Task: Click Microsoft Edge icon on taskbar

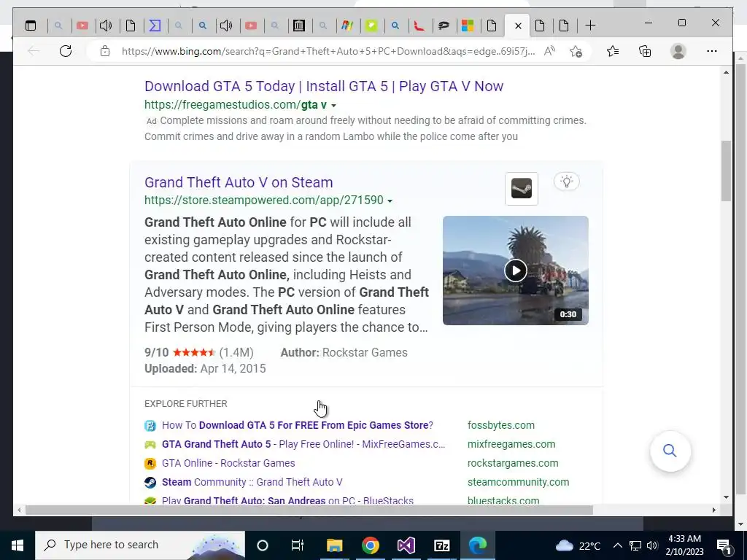Action: coord(477,545)
